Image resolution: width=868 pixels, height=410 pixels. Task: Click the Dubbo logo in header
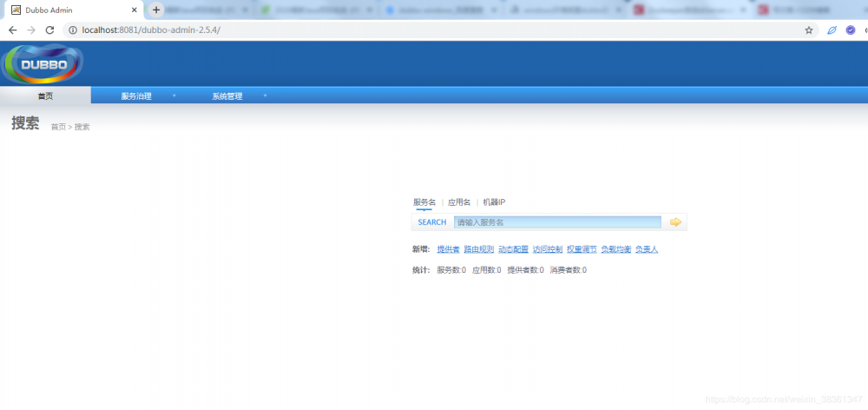pos(43,63)
